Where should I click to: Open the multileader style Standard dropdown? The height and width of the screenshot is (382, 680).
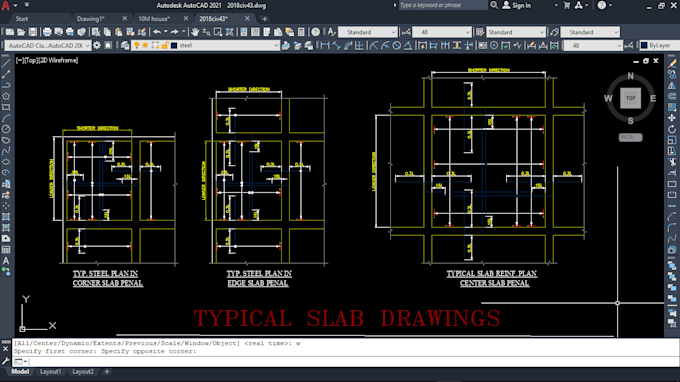(590, 32)
